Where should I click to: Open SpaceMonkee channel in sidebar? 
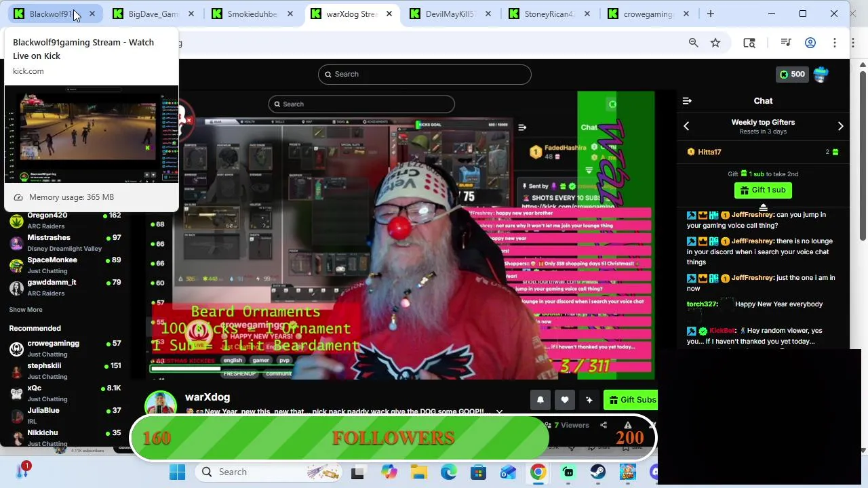pos(65,265)
